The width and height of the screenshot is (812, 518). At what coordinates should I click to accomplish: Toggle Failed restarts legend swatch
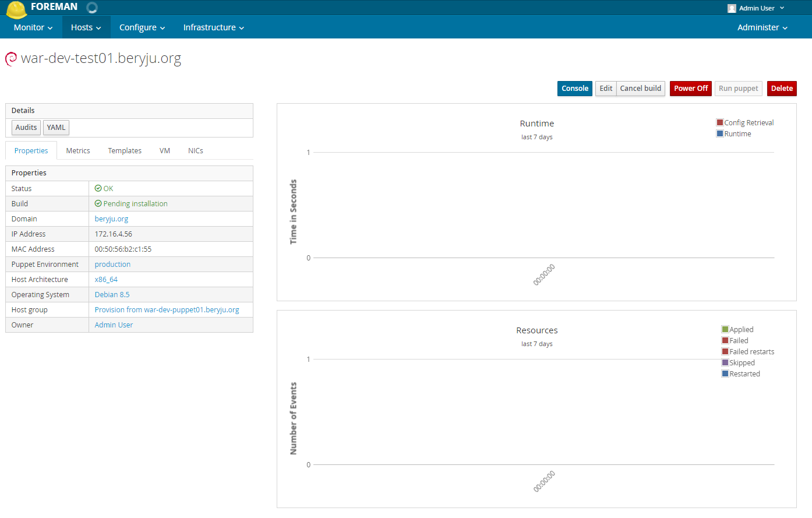pyautogui.click(x=725, y=351)
